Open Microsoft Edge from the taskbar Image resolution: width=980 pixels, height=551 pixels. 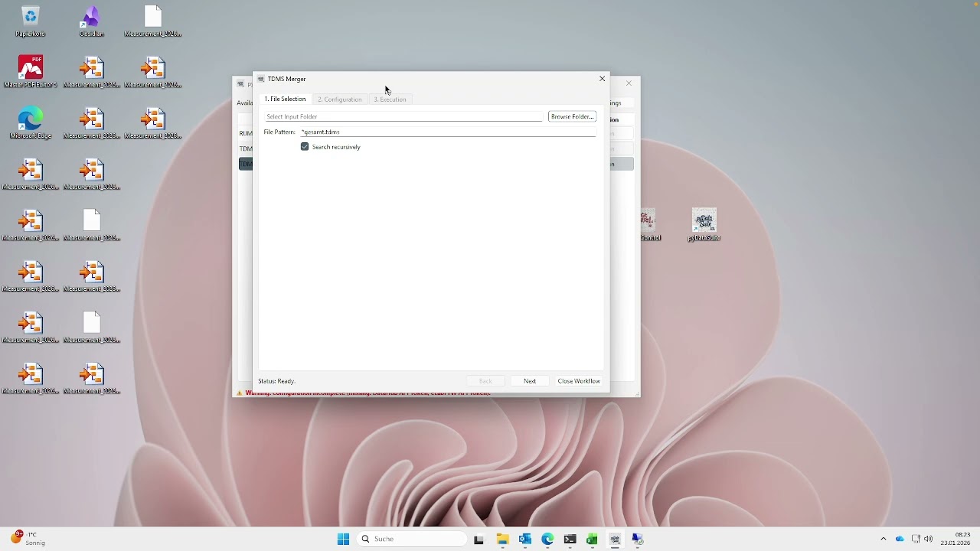547,540
